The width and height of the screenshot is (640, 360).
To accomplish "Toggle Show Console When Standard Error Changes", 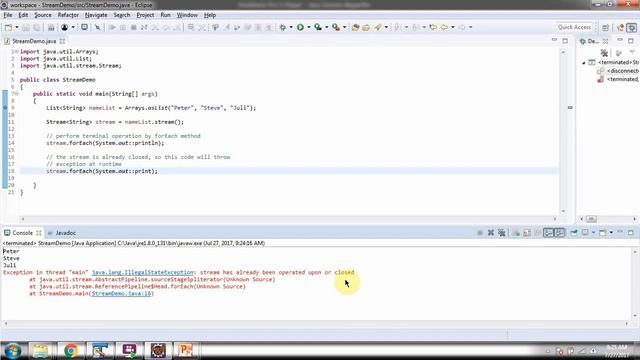I will [560, 233].
